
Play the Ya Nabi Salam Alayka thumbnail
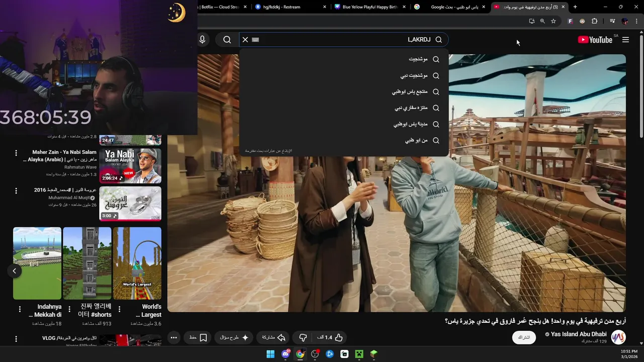pos(130,165)
